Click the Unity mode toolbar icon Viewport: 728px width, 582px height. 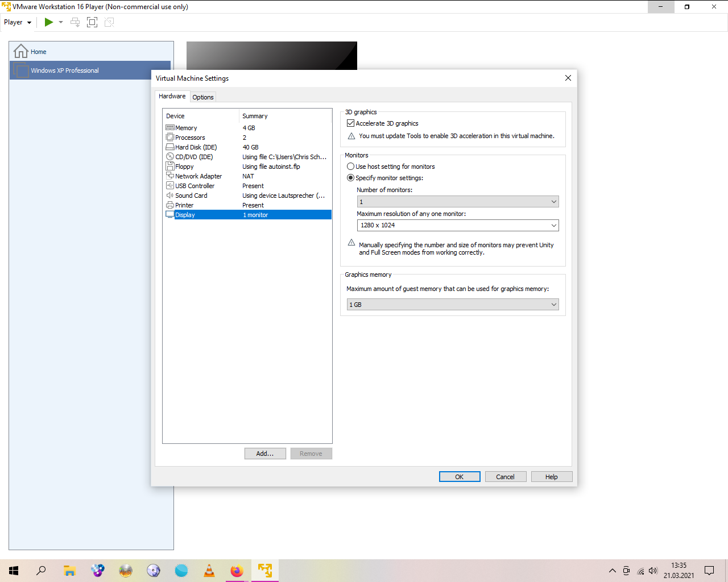109,22
